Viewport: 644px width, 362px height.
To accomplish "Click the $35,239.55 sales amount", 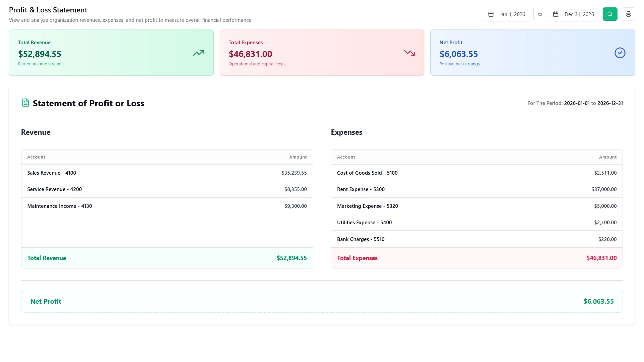I will 294,173.
